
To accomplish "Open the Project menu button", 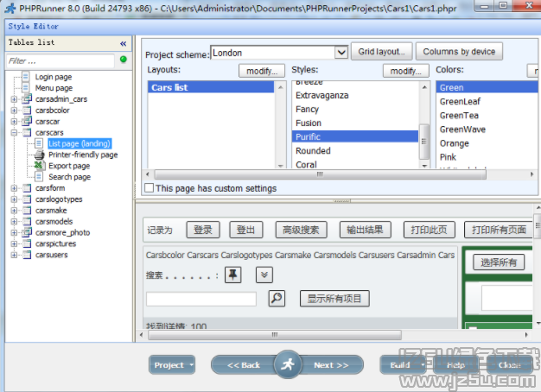I will coord(172,365).
